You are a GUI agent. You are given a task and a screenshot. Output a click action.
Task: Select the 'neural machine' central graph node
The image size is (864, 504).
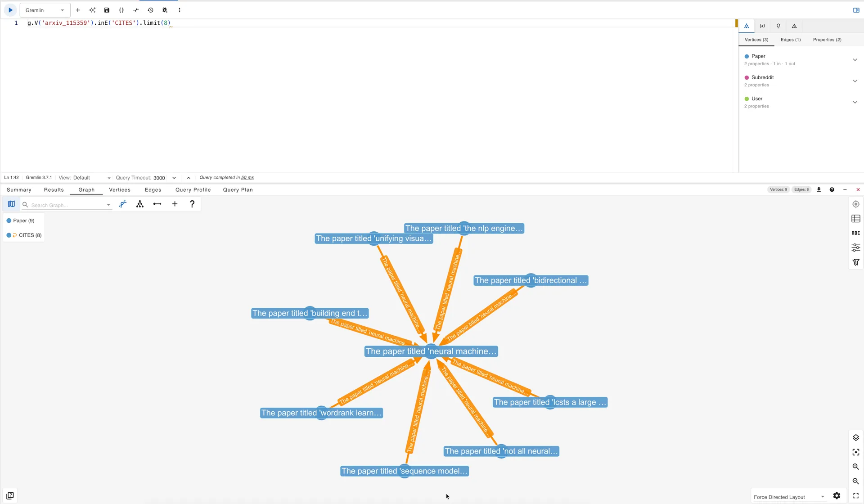pyautogui.click(x=431, y=351)
